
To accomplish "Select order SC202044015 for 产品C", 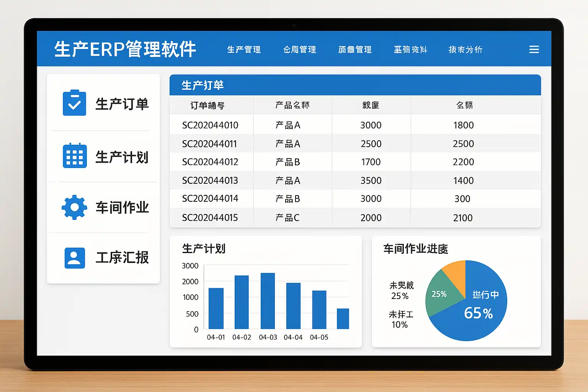I will pyautogui.click(x=355, y=217).
